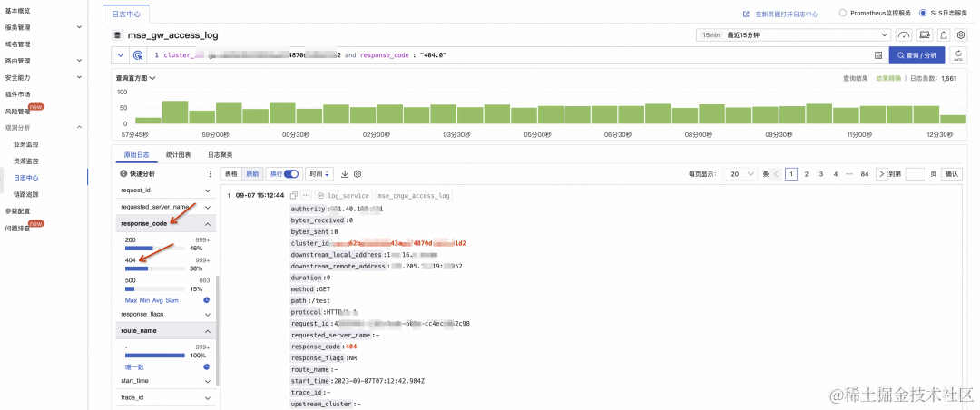
Task: Click the intelligent query icon beside expand arrow
Action: (138, 55)
